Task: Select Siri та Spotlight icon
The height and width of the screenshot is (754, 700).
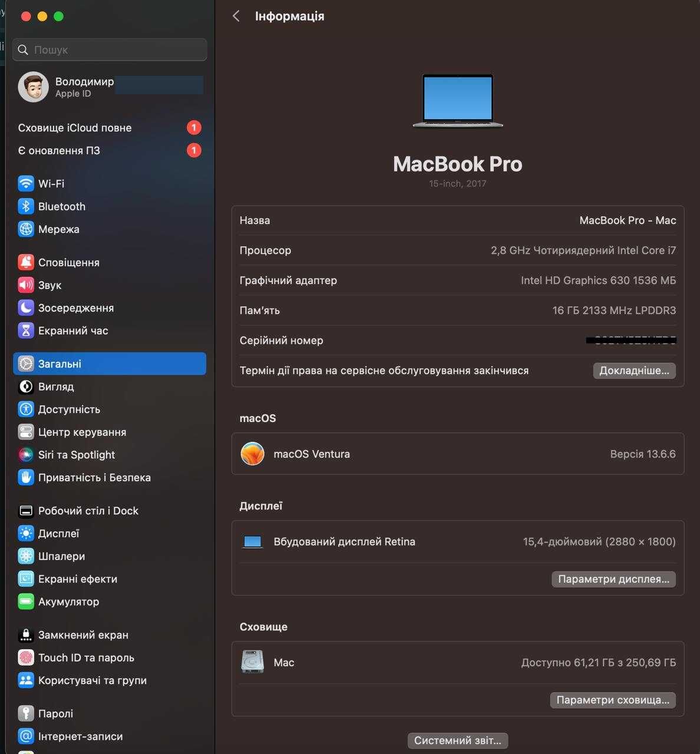Action: coord(26,455)
